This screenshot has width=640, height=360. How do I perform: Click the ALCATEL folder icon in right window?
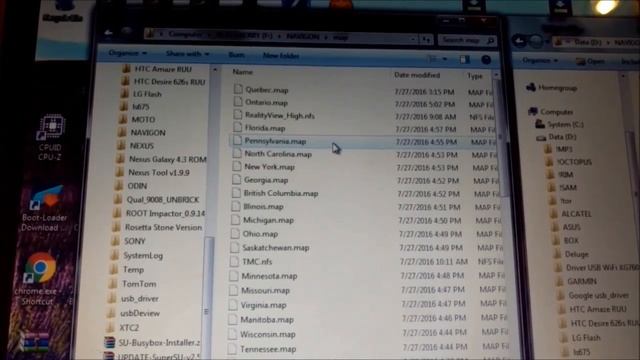click(554, 213)
